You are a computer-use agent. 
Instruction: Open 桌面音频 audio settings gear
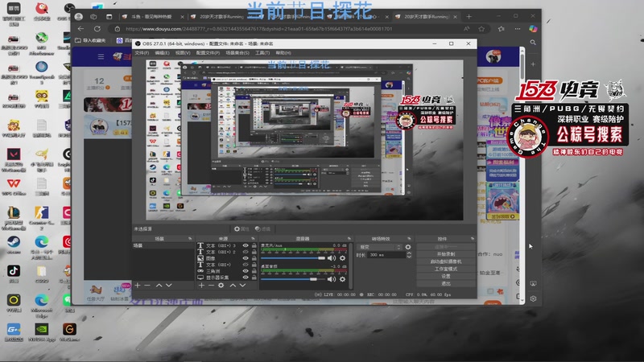[x=343, y=279]
